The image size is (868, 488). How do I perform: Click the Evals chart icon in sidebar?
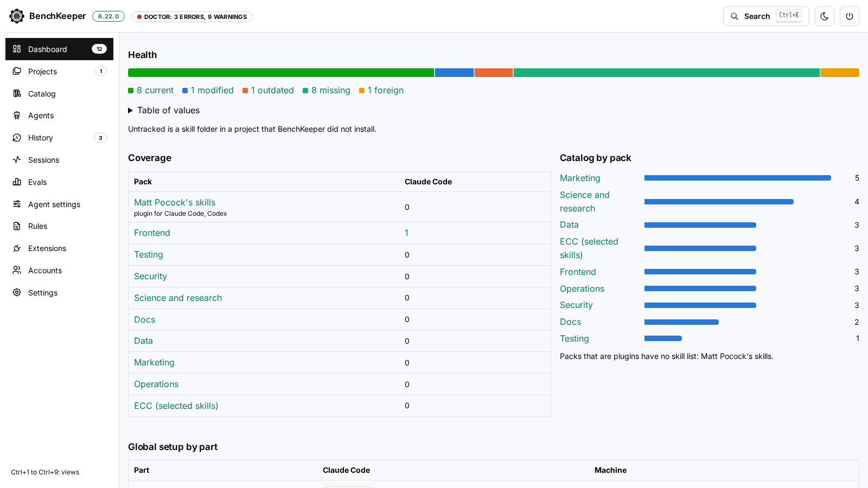[x=17, y=182]
